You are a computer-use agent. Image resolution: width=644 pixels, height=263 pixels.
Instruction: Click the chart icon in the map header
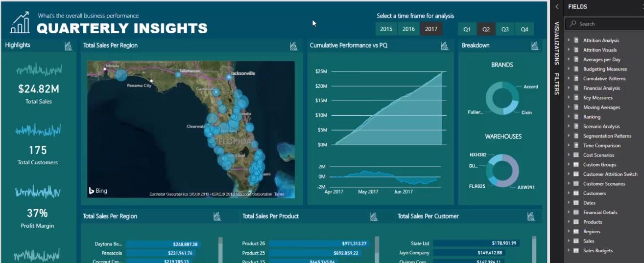(294, 45)
